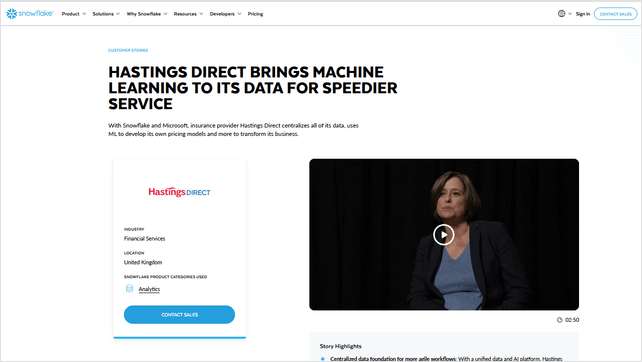
Task: Click the globe language icon
Action: (561, 14)
